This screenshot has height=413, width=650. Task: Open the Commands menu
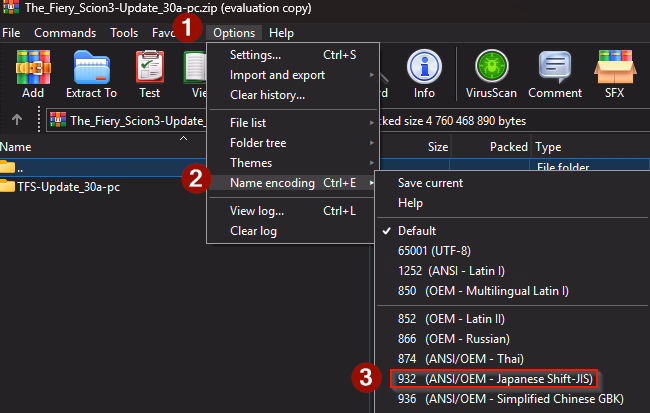[x=65, y=33]
